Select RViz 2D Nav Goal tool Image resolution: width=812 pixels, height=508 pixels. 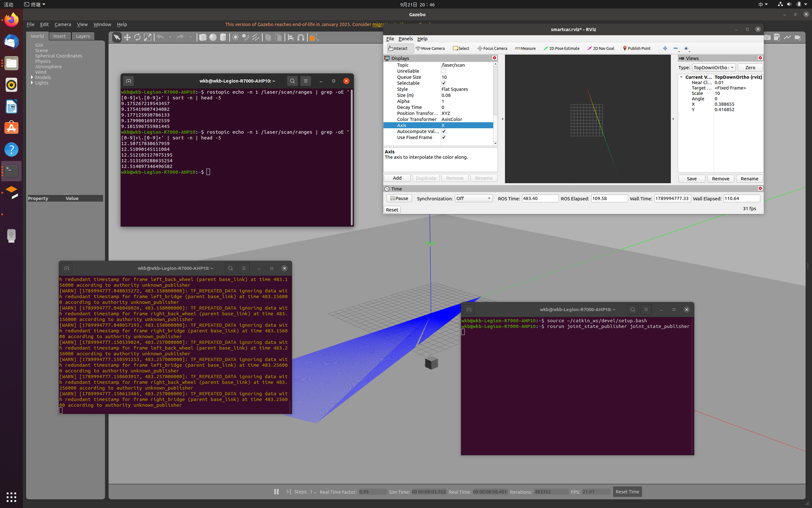(601, 48)
